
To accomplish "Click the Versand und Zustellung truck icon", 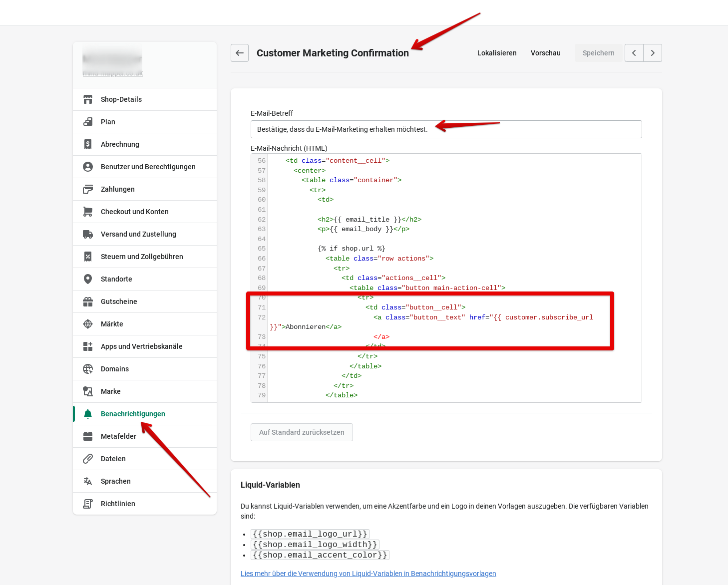I will (x=88, y=234).
